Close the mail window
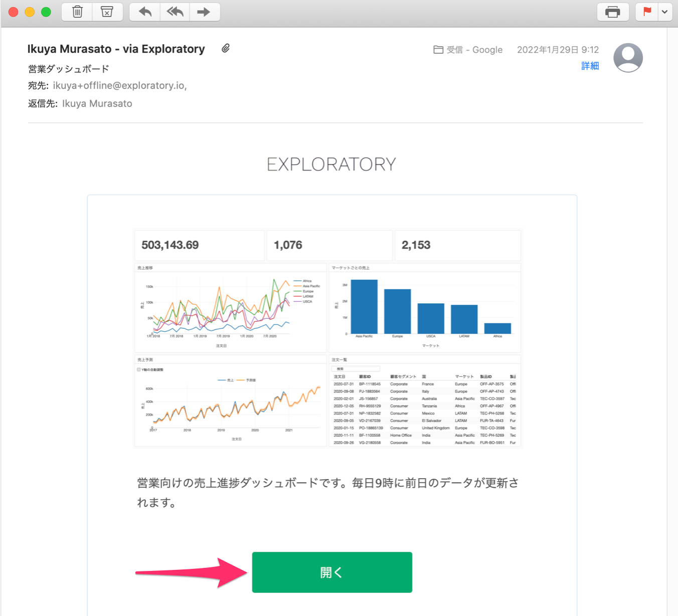This screenshot has width=678, height=616. (x=14, y=12)
